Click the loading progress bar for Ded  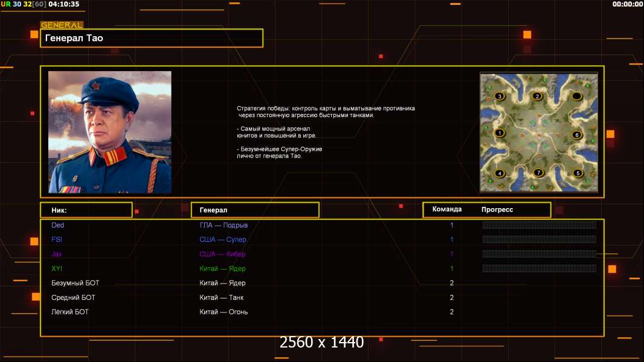click(539, 224)
